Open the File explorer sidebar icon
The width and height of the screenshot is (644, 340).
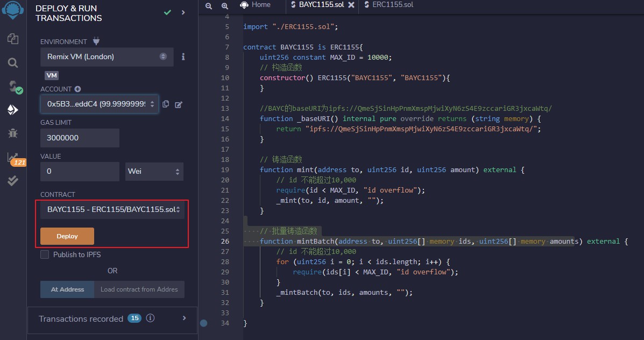pos(13,39)
